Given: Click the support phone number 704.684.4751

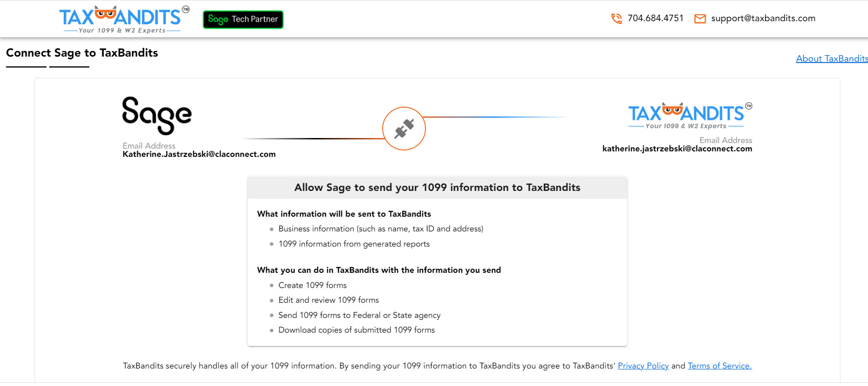Looking at the screenshot, I should 655,18.
